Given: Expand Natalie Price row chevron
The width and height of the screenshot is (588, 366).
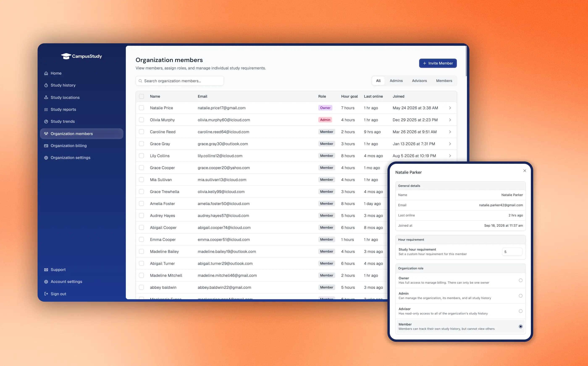Looking at the screenshot, I should [450, 108].
